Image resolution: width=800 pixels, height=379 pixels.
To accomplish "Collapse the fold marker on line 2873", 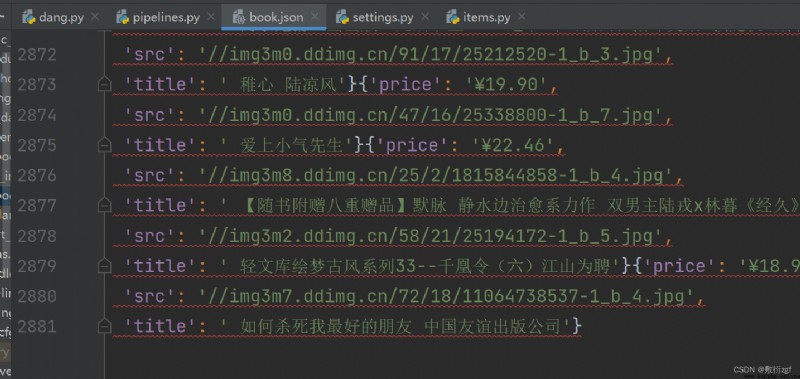I will pyautogui.click(x=104, y=85).
